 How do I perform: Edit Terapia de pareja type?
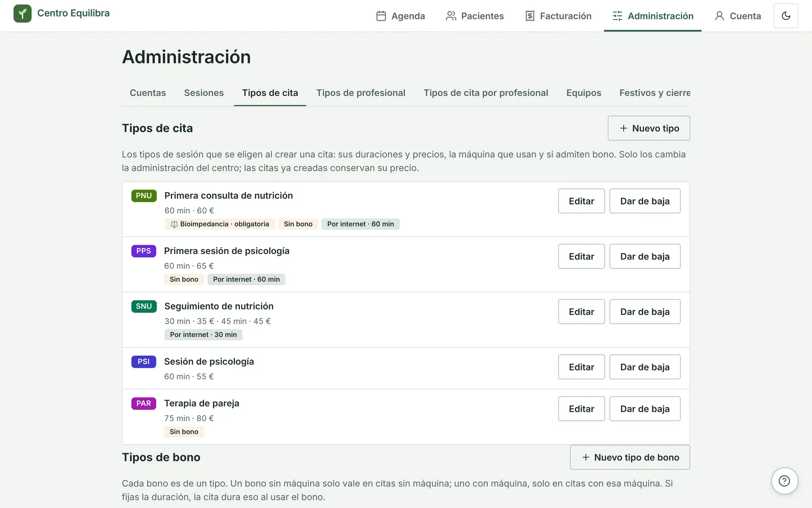pyautogui.click(x=581, y=409)
